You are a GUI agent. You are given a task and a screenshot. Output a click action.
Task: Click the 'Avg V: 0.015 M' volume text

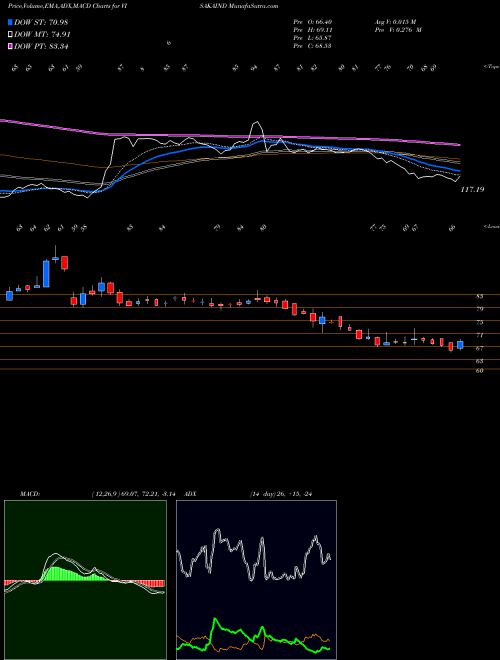point(395,22)
